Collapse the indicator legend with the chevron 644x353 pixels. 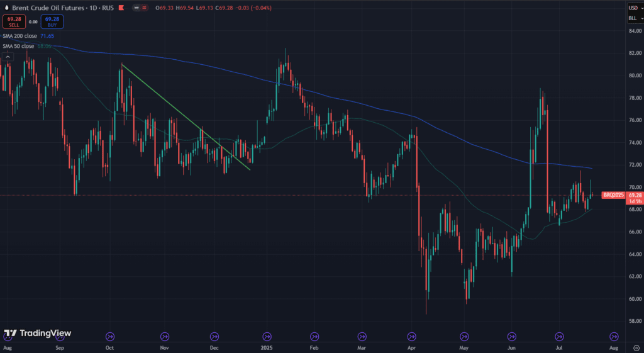pos(8,56)
